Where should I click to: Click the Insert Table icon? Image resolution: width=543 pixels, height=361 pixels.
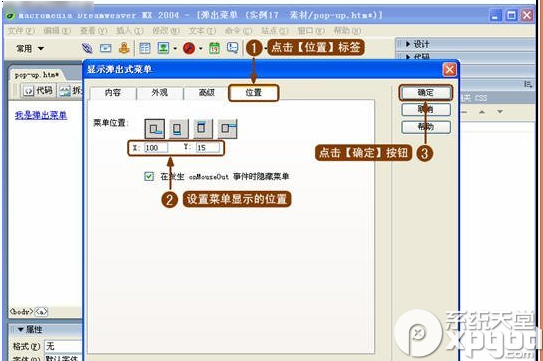(144, 48)
